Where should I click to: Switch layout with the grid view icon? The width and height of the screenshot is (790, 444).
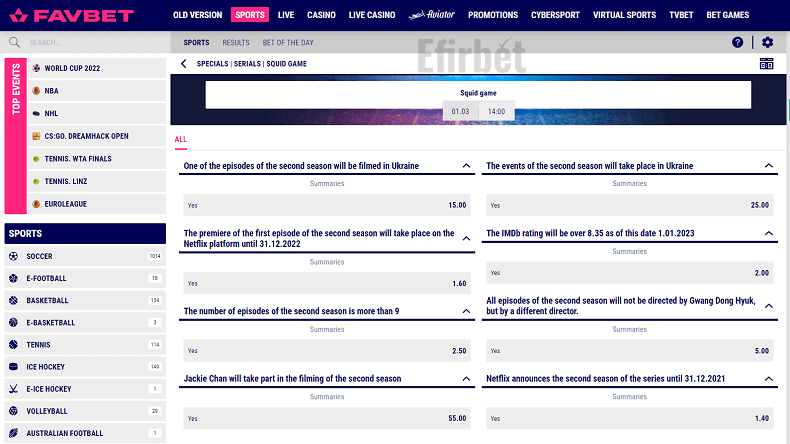[766, 64]
